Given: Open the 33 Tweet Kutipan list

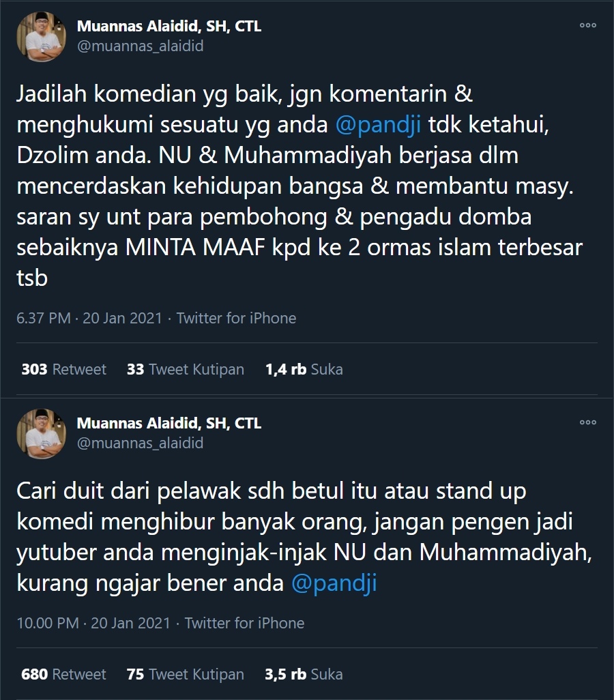Looking at the screenshot, I should point(186,369).
